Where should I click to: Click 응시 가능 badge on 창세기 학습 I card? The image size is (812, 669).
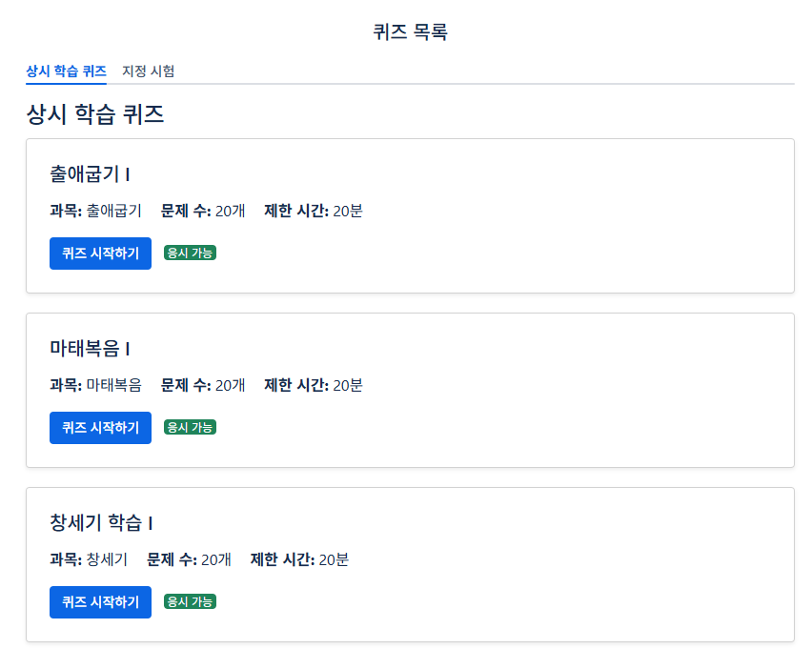190,601
